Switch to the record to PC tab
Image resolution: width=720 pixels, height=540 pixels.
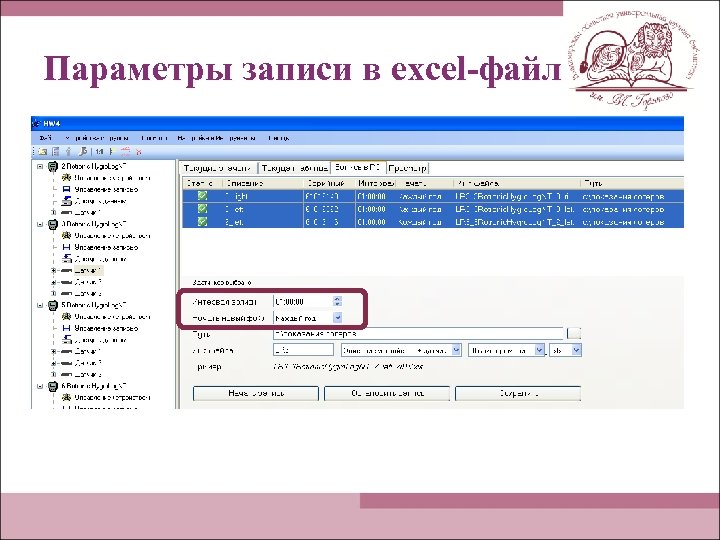tap(358, 168)
